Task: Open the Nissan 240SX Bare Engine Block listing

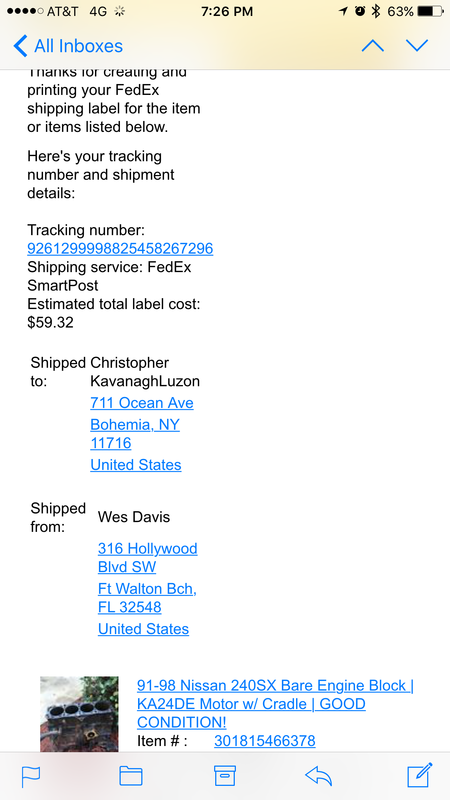Action: 276,704
